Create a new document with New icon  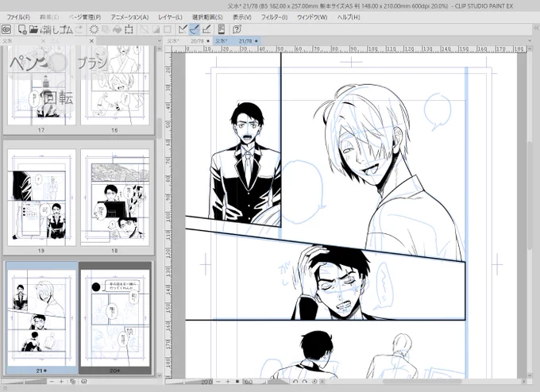[x=22, y=29]
